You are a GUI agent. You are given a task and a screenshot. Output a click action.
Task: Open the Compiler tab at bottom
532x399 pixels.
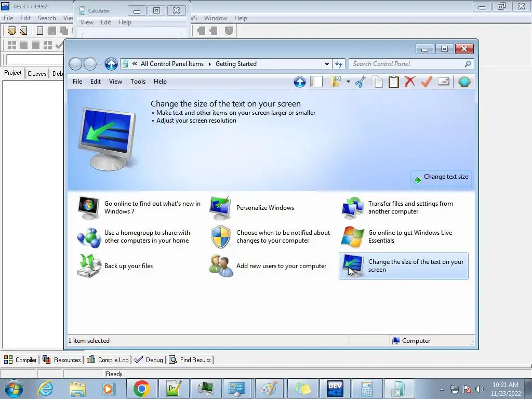click(20, 360)
